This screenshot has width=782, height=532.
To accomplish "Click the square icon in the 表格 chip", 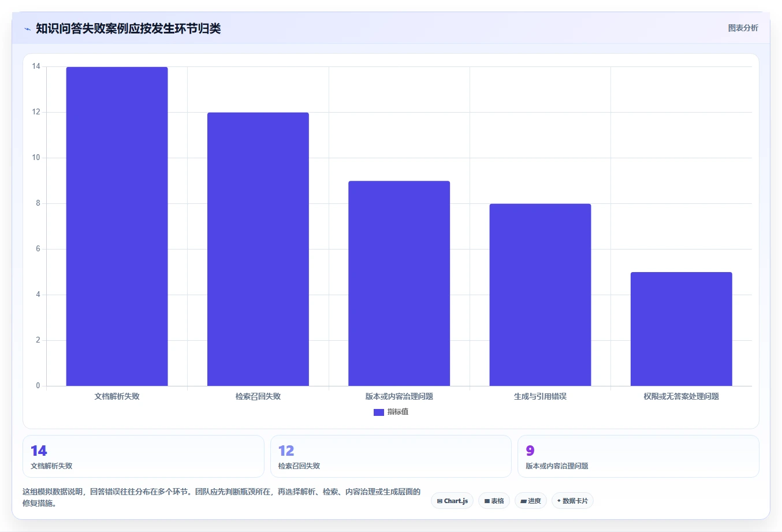I will 487,501.
